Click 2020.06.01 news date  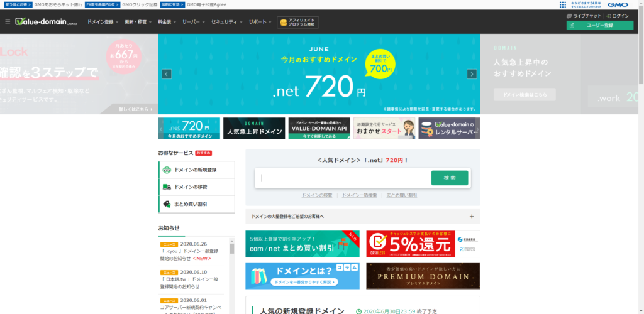[194, 300]
